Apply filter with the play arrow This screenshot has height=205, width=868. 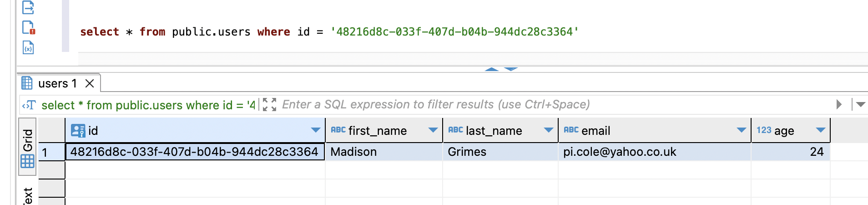(839, 104)
